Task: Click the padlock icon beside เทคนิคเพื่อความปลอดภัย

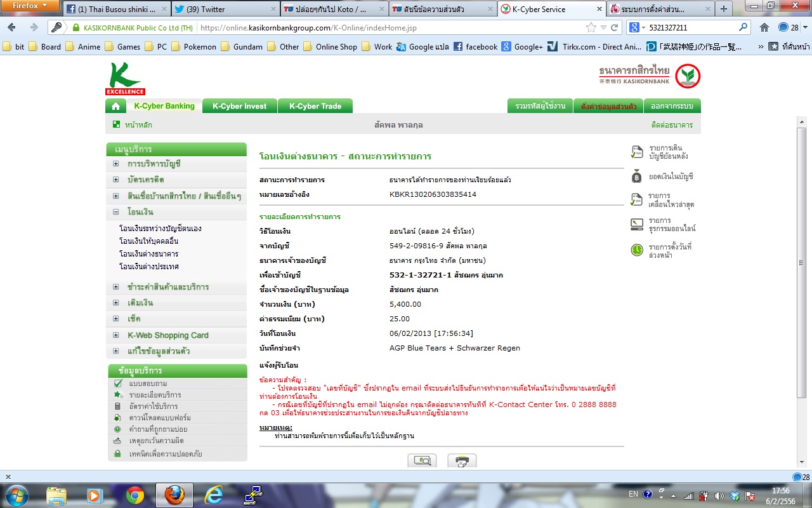Action: coord(117,454)
